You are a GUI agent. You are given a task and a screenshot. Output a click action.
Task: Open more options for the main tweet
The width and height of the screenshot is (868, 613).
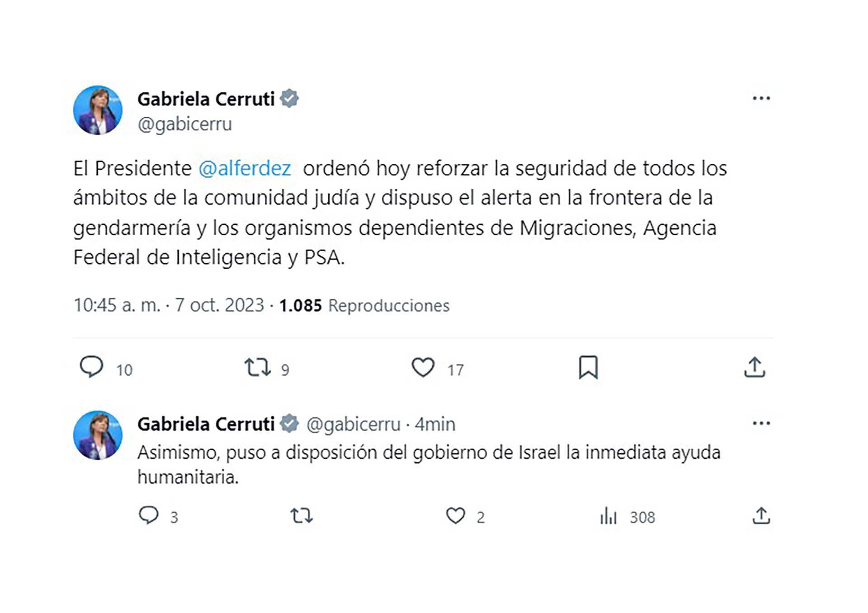point(761,98)
